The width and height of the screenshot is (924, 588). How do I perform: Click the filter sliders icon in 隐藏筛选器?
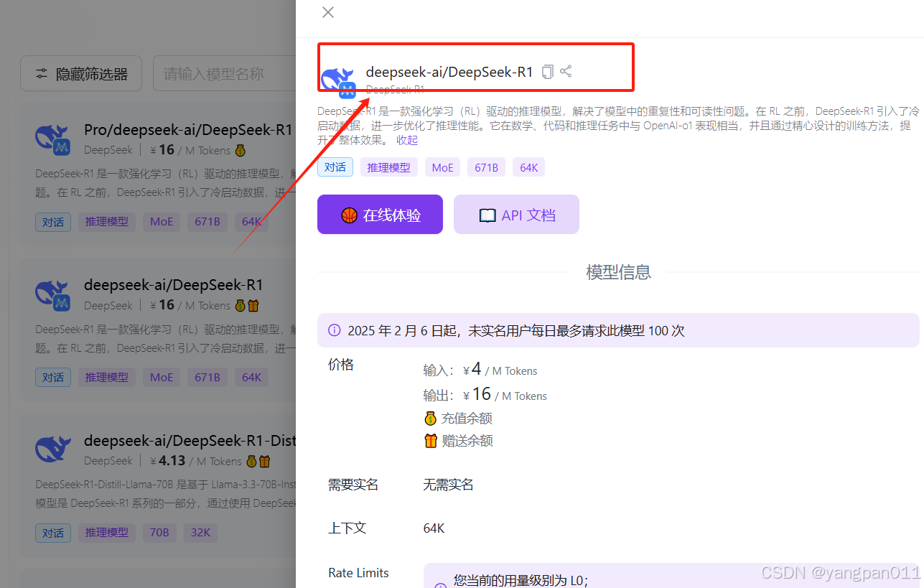click(42, 74)
